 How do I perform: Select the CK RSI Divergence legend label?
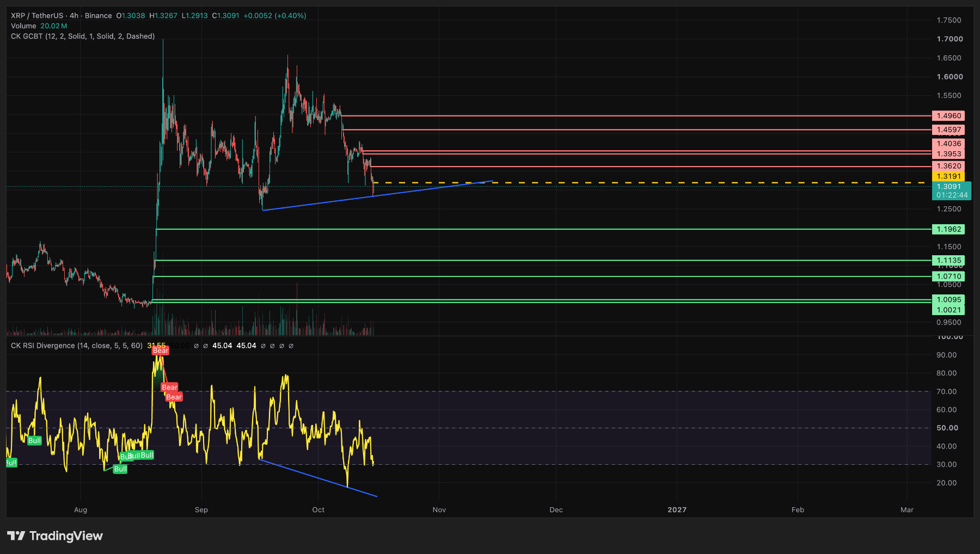pyautogui.click(x=76, y=346)
